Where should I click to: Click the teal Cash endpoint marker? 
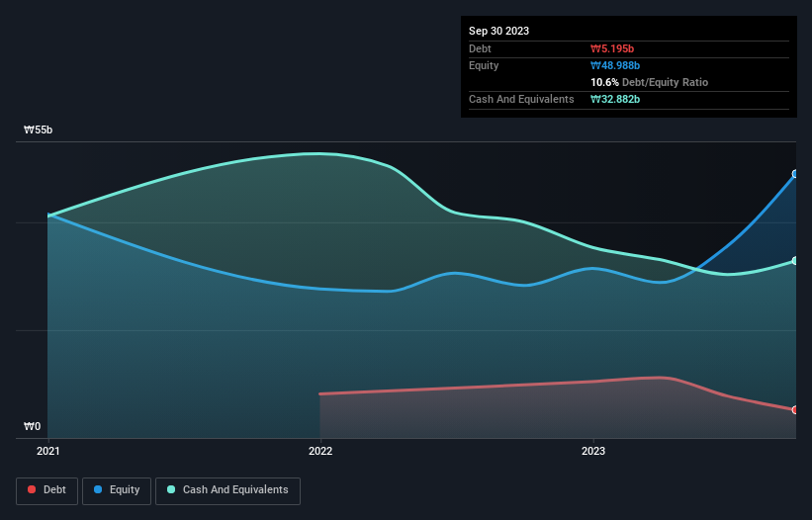(795, 261)
